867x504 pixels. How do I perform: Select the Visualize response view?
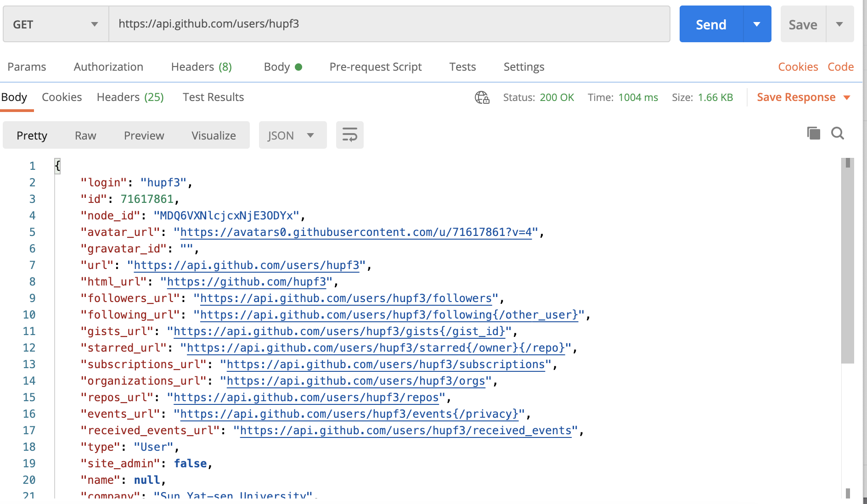click(213, 135)
